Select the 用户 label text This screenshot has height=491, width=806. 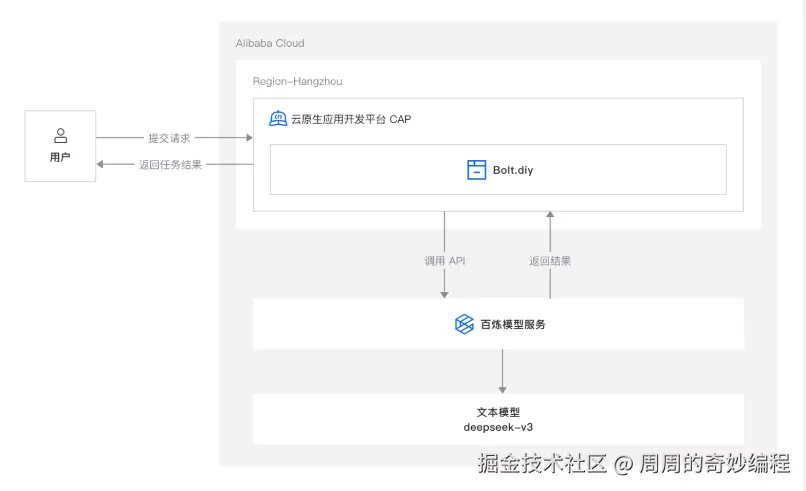[60, 157]
